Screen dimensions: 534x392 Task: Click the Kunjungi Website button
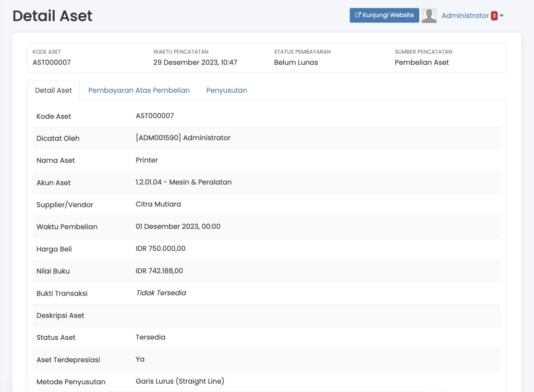pos(384,15)
